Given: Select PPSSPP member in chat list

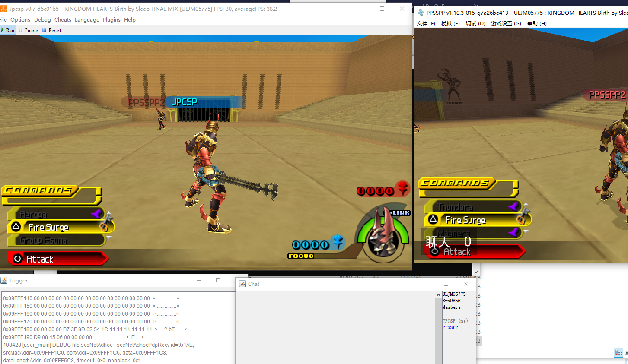Looking at the screenshot, I should pos(450,327).
